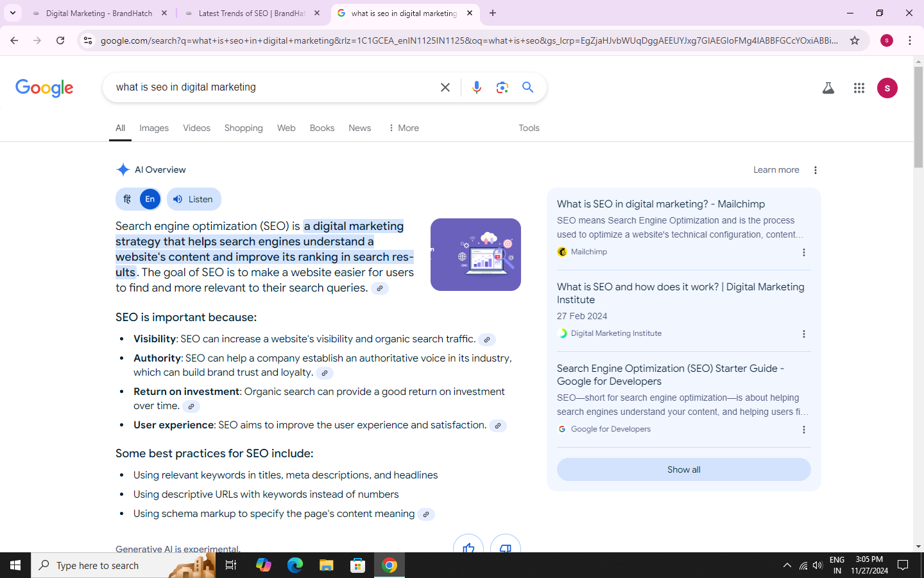This screenshot has width=924, height=578.
Task: Click Learn more about AI Overview
Action: pyautogui.click(x=776, y=170)
